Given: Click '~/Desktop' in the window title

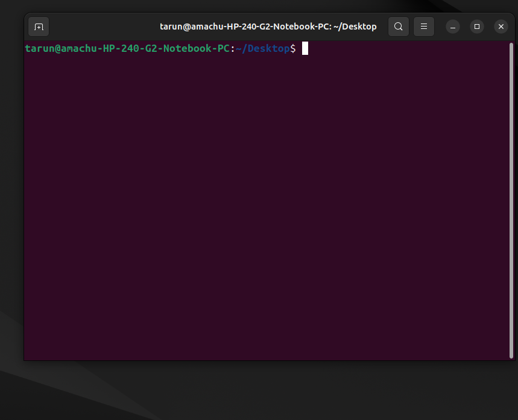Looking at the screenshot, I should coord(355,27).
